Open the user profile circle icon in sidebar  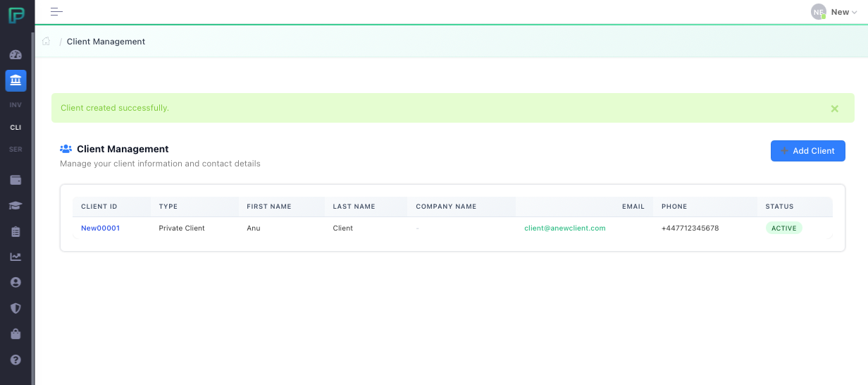click(x=15, y=282)
